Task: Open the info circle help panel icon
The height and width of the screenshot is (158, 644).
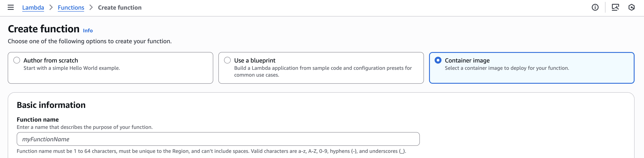Action: [595, 7]
